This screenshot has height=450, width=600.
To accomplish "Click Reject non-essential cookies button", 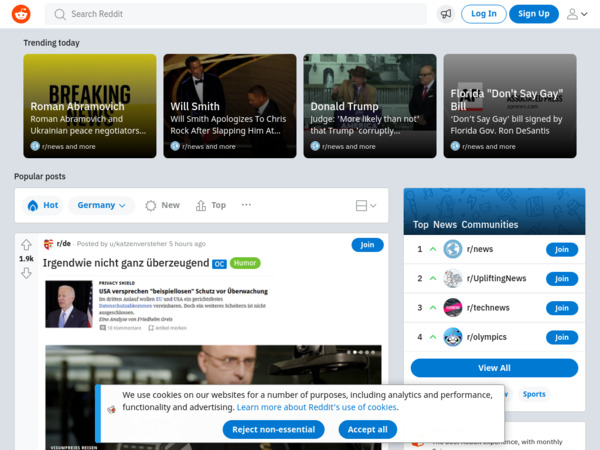I will coord(274,429).
